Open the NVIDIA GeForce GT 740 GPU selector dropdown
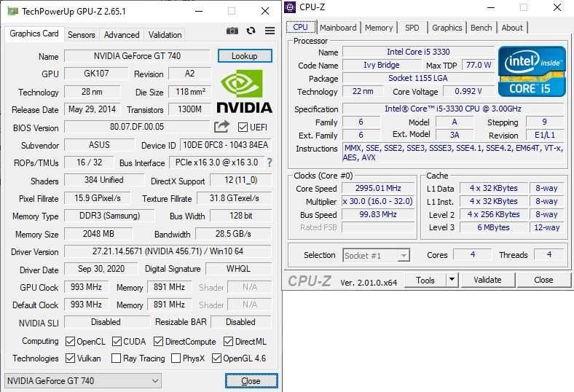Image resolution: width=574 pixels, height=392 pixels. [83, 381]
